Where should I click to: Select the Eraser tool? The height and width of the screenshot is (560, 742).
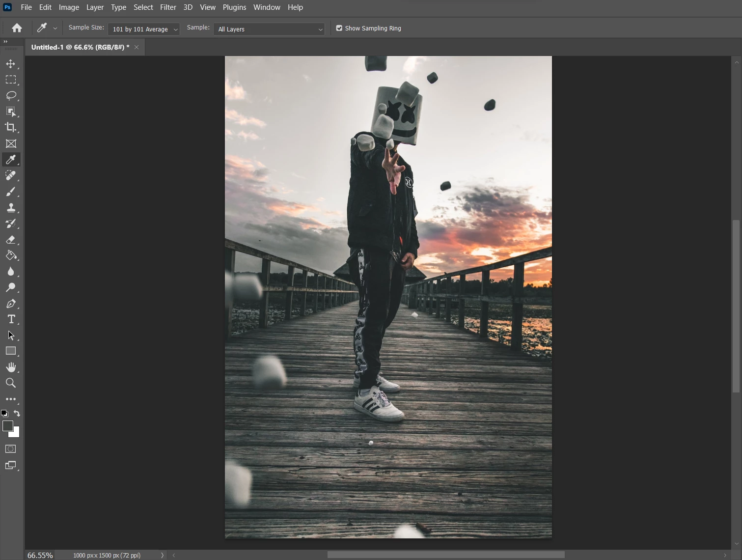(x=11, y=239)
